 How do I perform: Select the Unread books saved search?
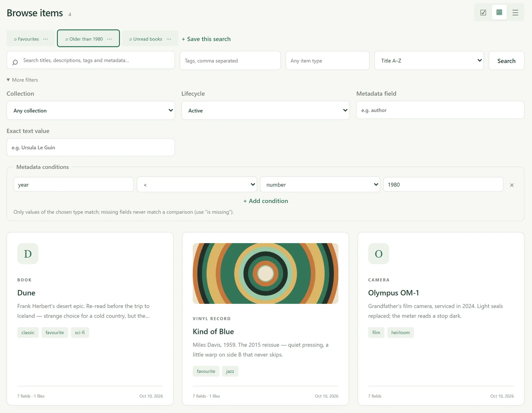pyautogui.click(x=146, y=39)
